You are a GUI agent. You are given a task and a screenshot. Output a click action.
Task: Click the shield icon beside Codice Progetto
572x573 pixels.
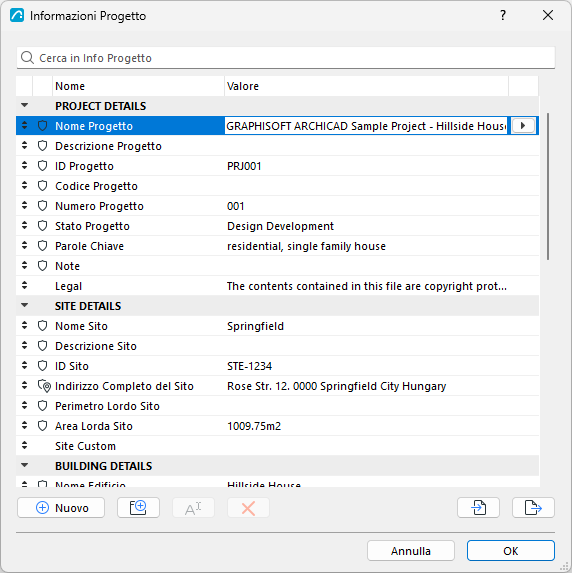tap(42, 186)
